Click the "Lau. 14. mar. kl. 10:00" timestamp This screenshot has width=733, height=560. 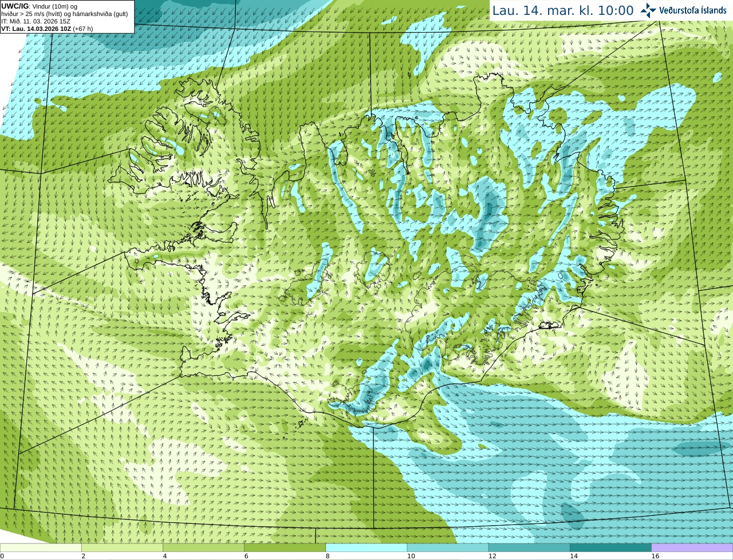coord(563,11)
